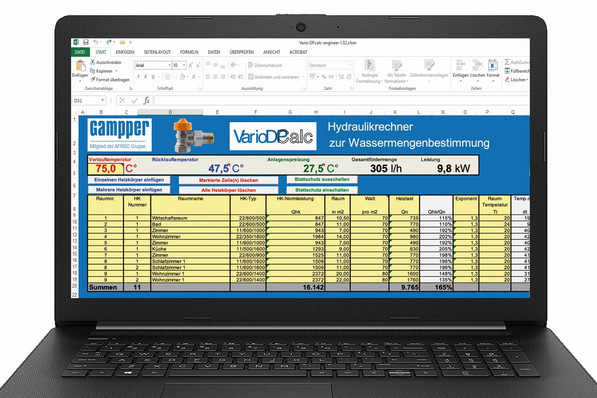Click the AutoSumme sigma icon
This screenshot has height=398, width=597.
tap(507, 62)
